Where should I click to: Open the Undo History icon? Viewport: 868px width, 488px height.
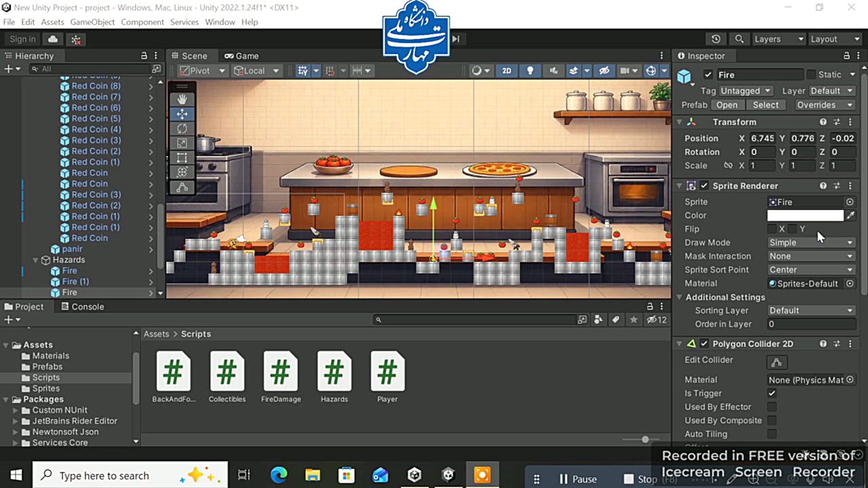(x=716, y=39)
